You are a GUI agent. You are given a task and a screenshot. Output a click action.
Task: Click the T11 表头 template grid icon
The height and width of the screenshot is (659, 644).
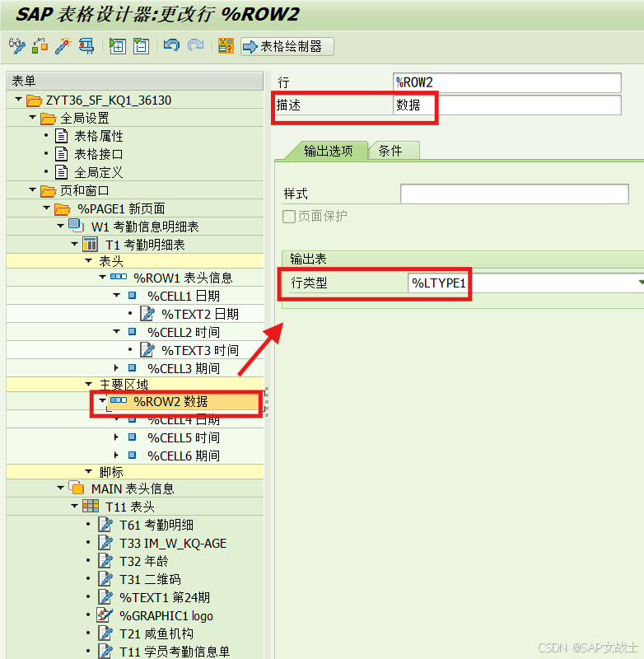tap(91, 506)
